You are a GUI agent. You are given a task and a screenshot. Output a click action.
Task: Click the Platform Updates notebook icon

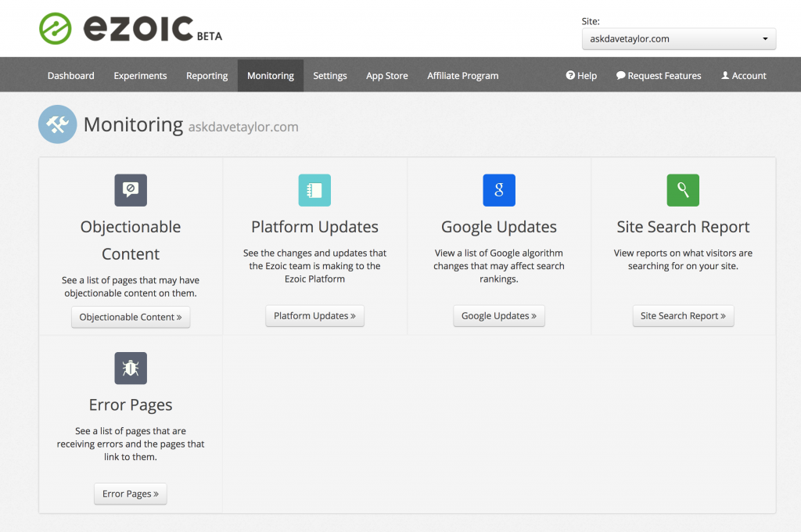(314, 190)
